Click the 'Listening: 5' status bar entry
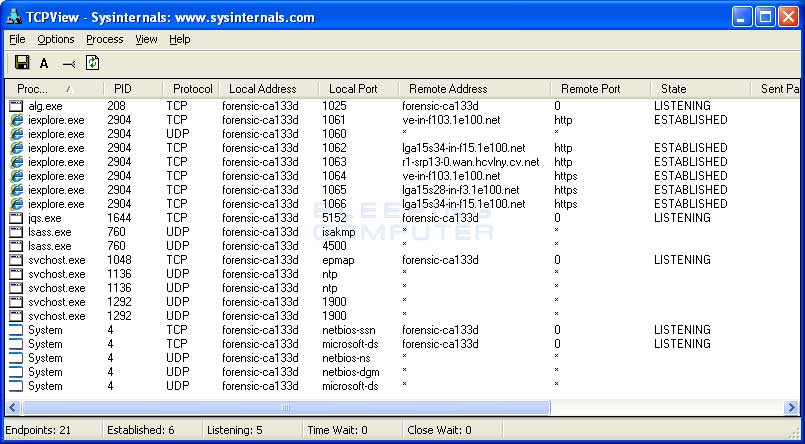The image size is (805, 444). click(x=235, y=430)
